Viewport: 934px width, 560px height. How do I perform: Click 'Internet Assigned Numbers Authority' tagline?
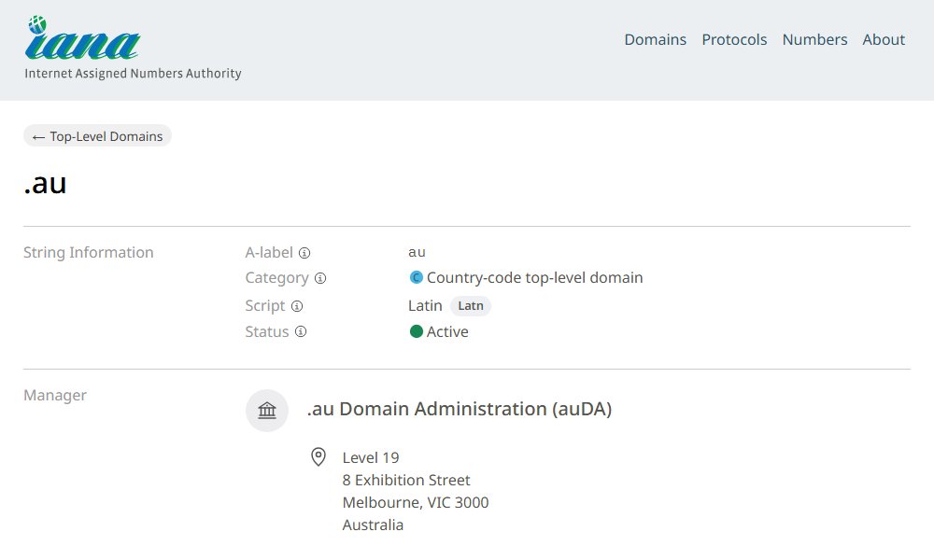133,73
